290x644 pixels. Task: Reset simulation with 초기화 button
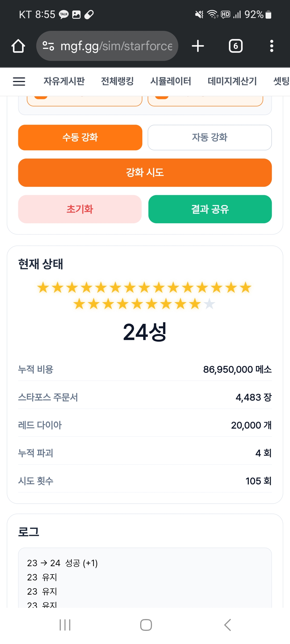pyautogui.click(x=80, y=209)
